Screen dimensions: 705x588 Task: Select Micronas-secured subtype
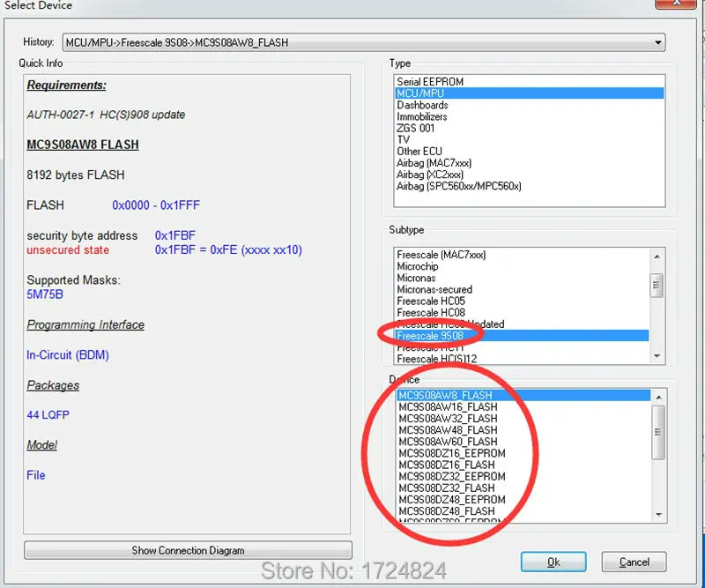(522, 289)
